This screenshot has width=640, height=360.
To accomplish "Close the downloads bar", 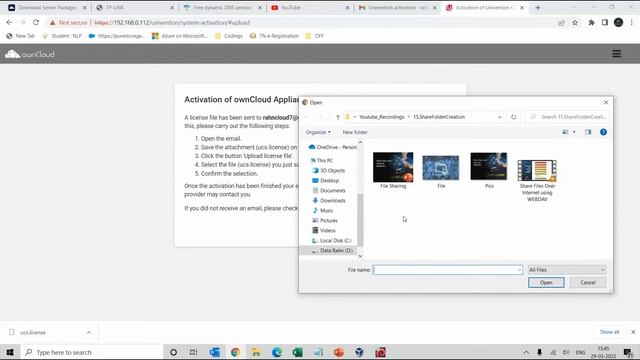I will (x=633, y=332).
